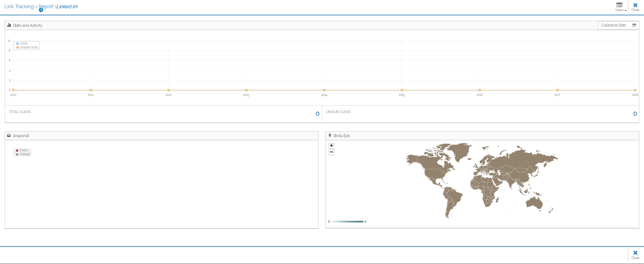
Task: Zoom in on the Birds Eye map
Action: tap(331, 146)
